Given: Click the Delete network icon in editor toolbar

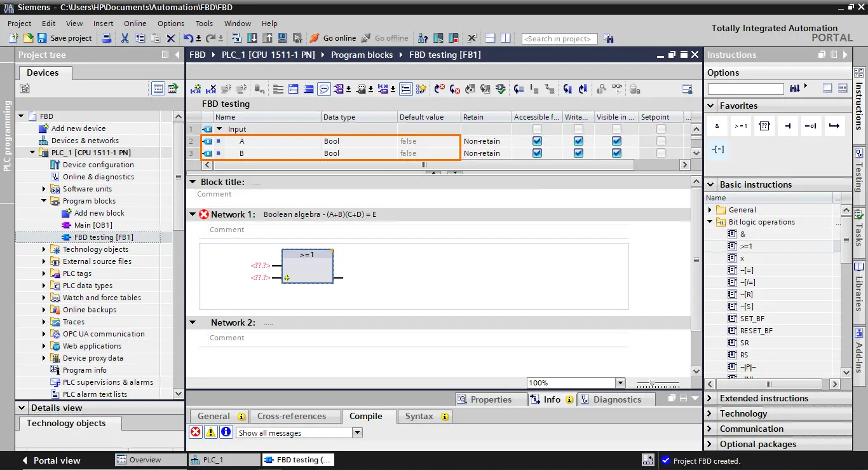Looking at the screenshot, I should (211, 89).
